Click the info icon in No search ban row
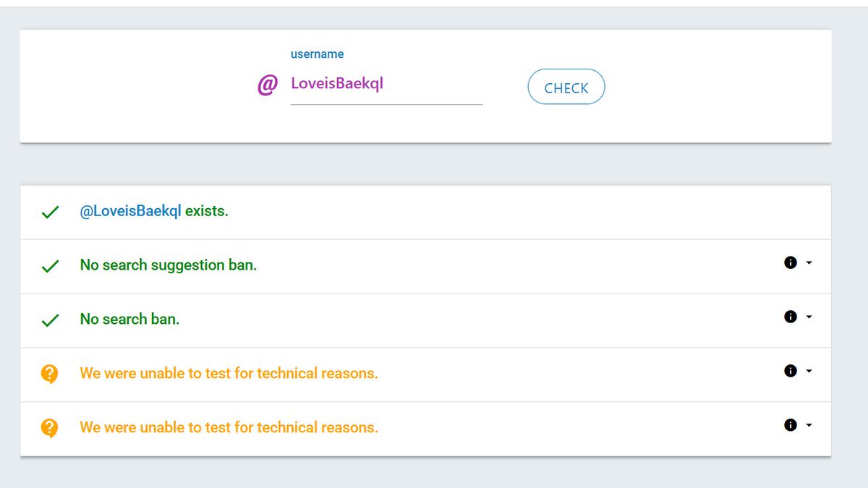The height and width of the screenshot is (488, 868). [x=791, y=317]
